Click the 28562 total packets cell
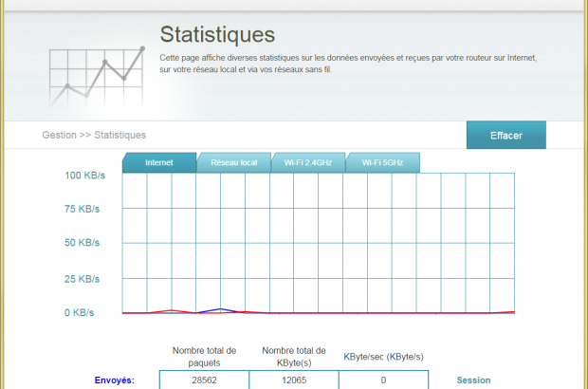Image resolution: width=588 pixels, height=389 pixels. tap(205, 380)
